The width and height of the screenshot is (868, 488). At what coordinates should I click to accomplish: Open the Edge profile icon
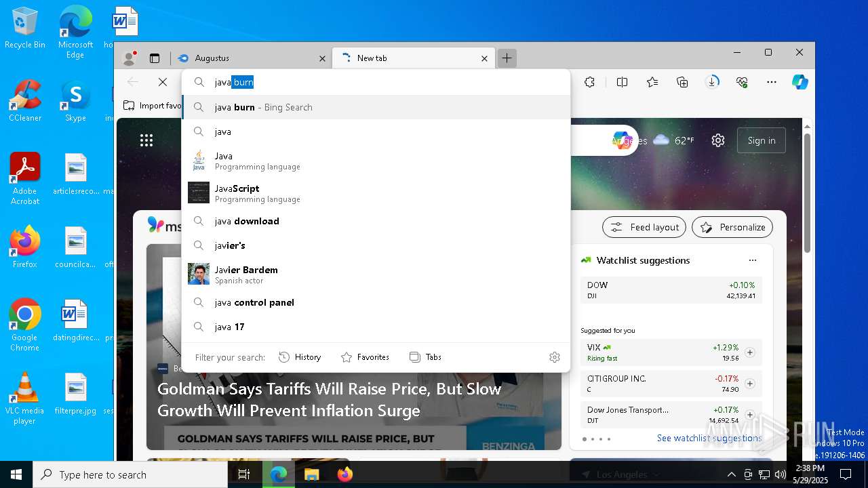click(129, 58)
